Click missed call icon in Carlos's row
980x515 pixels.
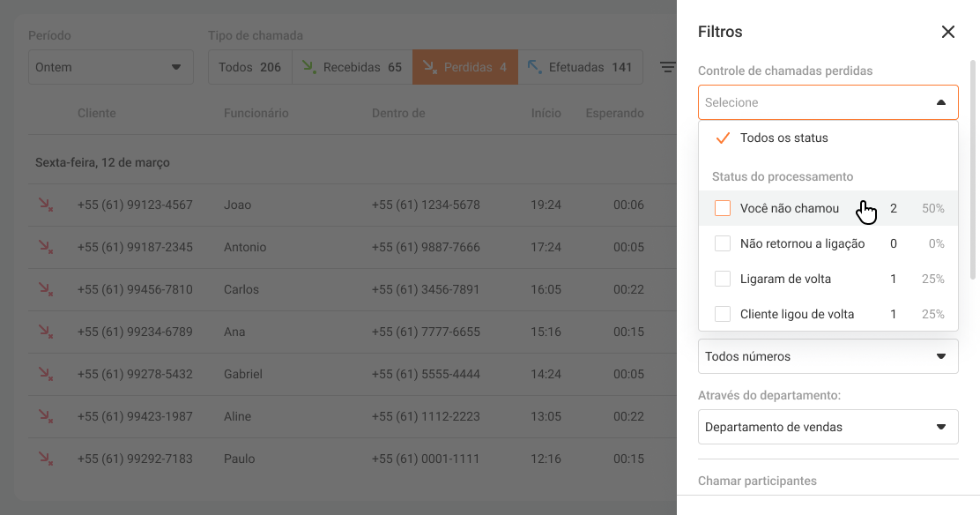pos(45,289)
